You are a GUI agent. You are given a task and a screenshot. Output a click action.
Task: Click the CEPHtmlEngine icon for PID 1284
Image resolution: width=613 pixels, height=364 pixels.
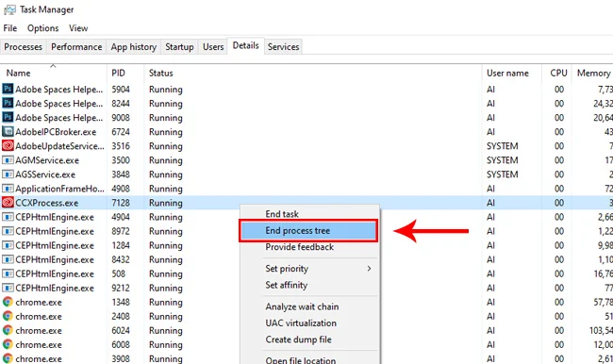click(8, 245)
